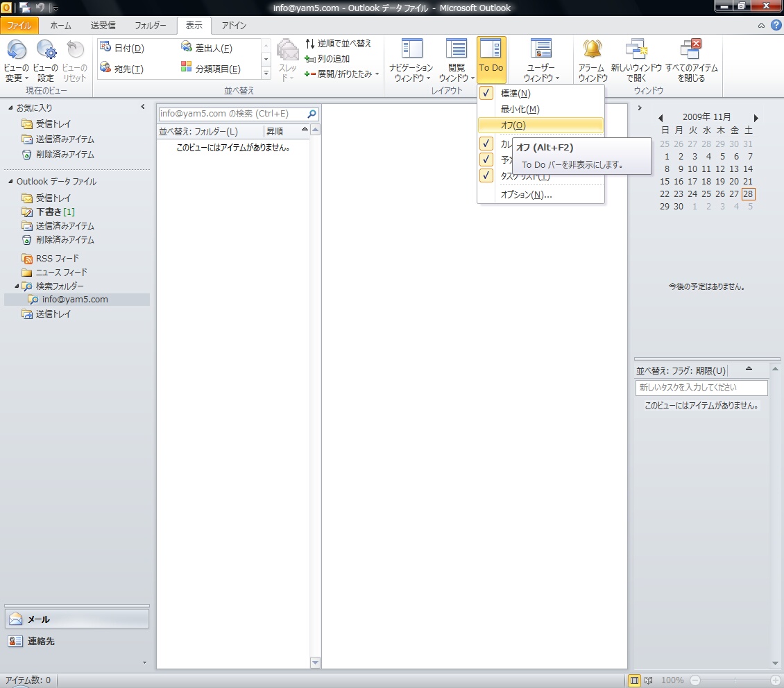784x688 pixels.
Task: Go to next month in calendar
Action: 756,118
